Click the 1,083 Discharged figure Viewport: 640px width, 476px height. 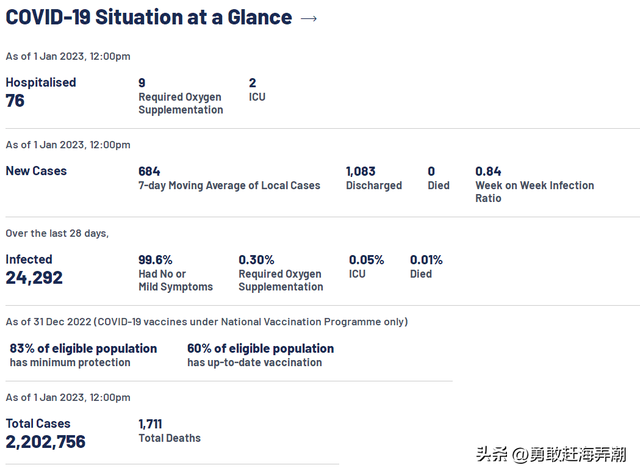coord(361,171)
